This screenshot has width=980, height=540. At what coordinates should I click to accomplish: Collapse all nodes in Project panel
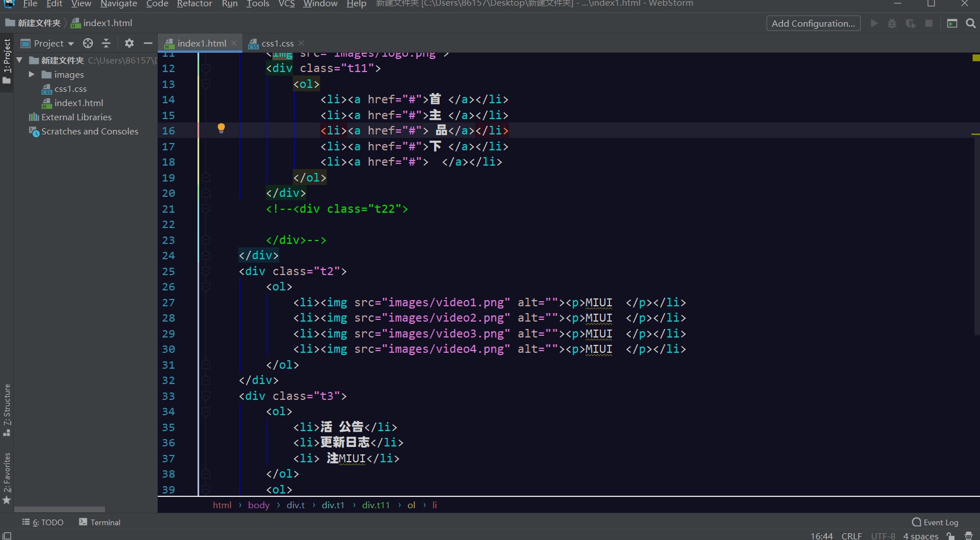click(106, 43)
